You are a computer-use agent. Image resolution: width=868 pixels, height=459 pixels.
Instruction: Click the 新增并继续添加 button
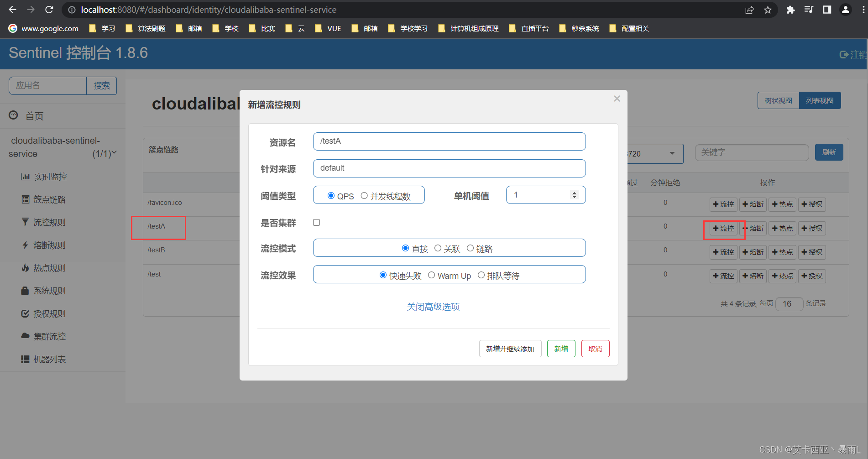[510, 349]
